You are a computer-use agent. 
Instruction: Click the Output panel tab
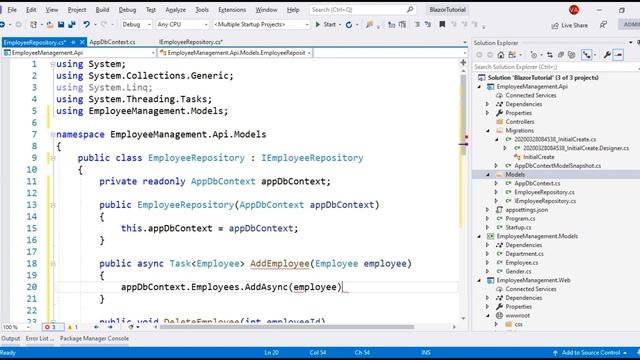pos(11,338)
